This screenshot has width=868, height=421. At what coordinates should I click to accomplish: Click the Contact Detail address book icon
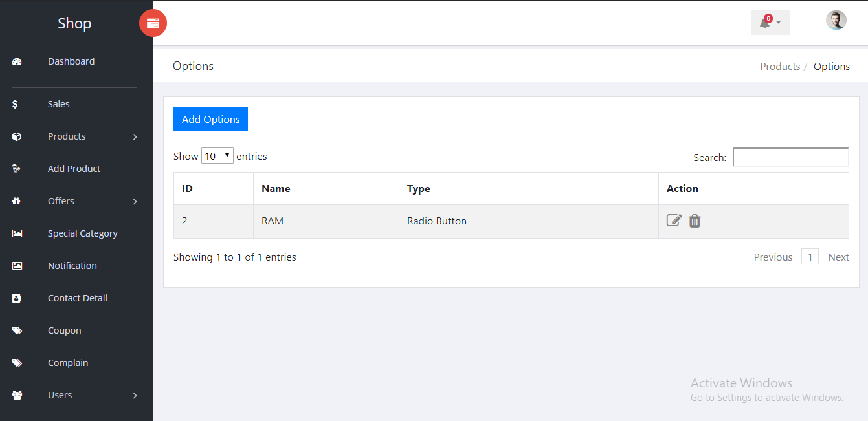click(x=17, y=298)
